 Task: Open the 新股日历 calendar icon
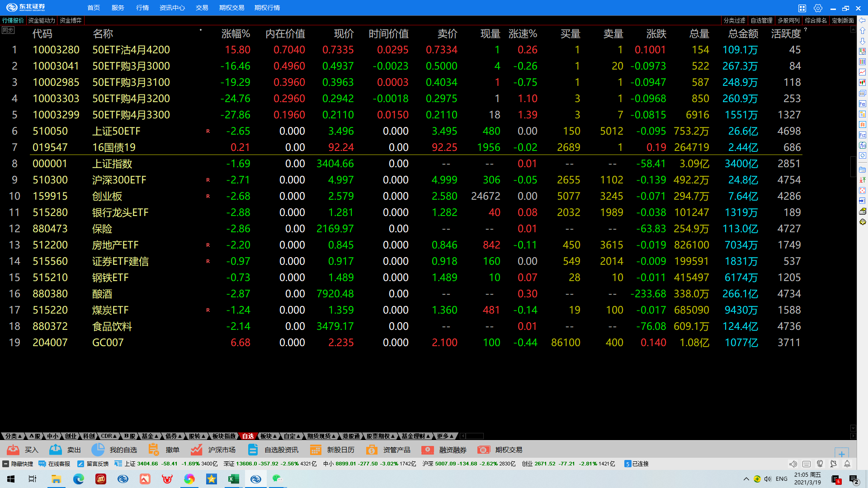pyautogui.click(x=316, y=450)
